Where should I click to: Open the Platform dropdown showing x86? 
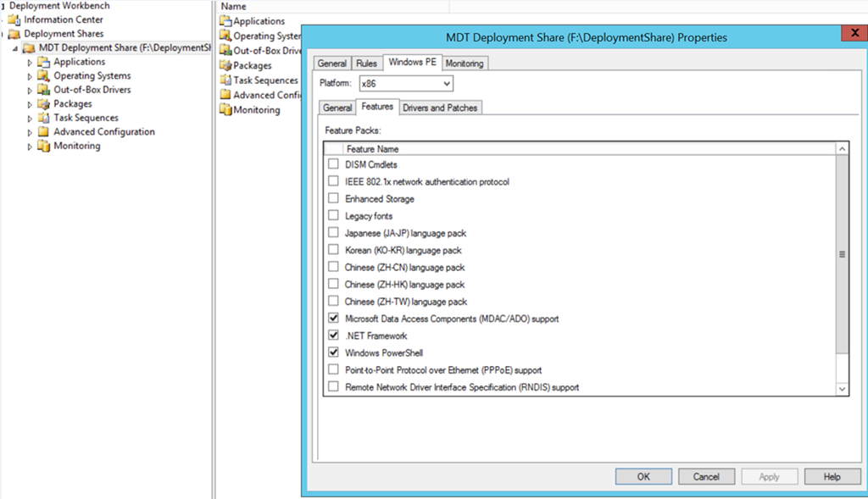tap(406, 84)
